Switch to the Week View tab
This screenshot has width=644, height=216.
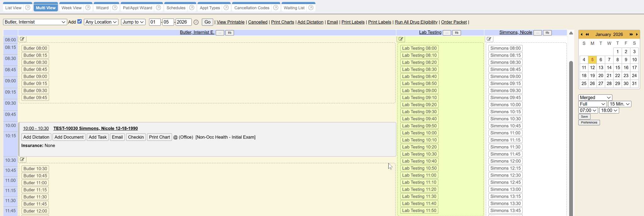[71, 8]
